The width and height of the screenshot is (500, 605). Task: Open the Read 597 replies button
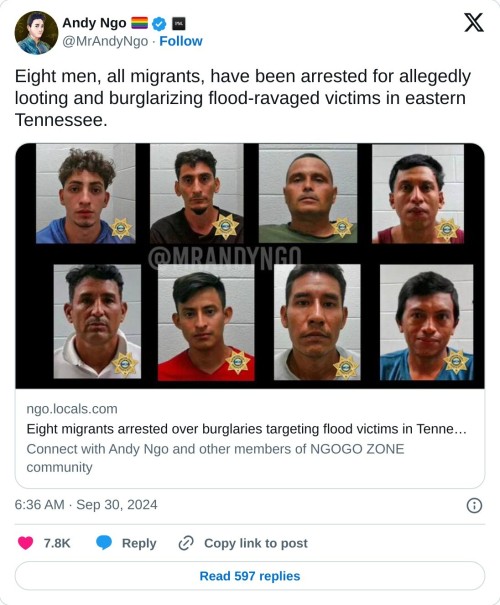[x=250, y=576]
